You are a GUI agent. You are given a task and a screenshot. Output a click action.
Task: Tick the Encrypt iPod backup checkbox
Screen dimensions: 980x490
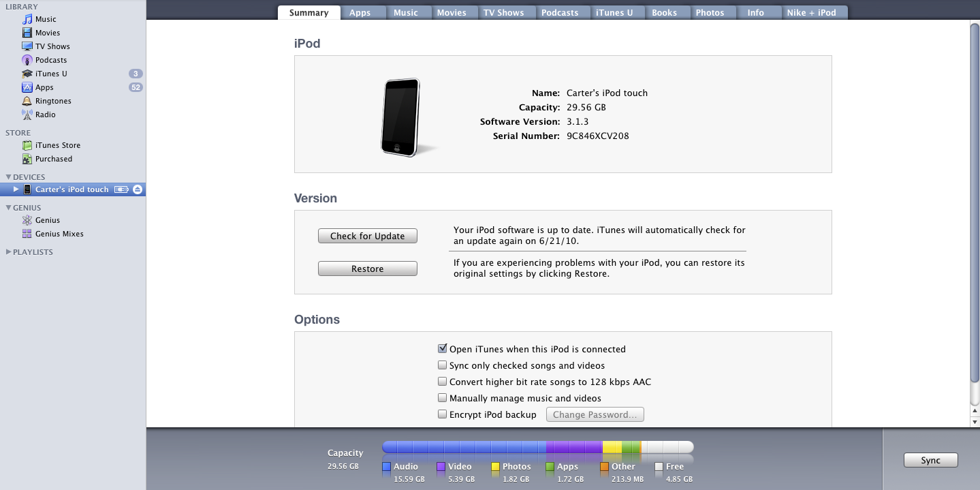coord(443,414)
